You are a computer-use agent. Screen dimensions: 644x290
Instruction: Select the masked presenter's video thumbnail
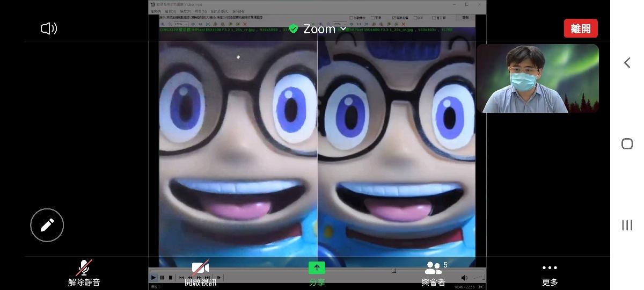(538, 78)
